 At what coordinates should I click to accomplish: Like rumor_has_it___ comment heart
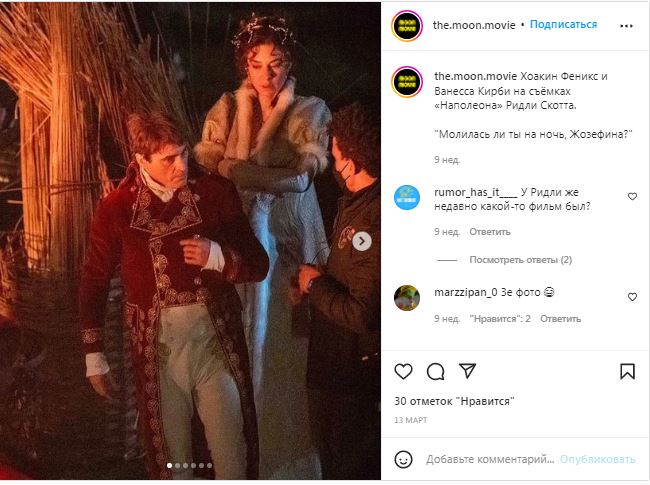[x=632, y=197]
